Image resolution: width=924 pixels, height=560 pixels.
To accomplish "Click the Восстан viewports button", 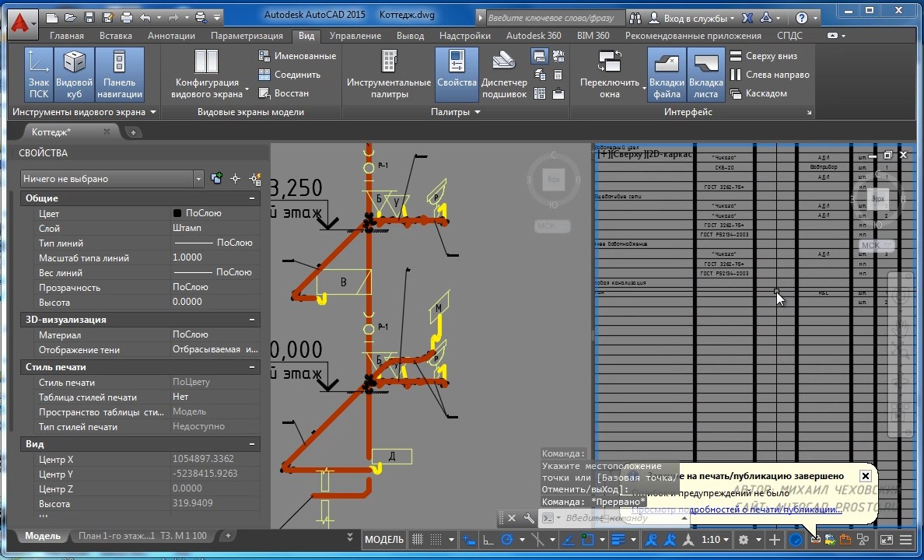I will tap(284, 93).
